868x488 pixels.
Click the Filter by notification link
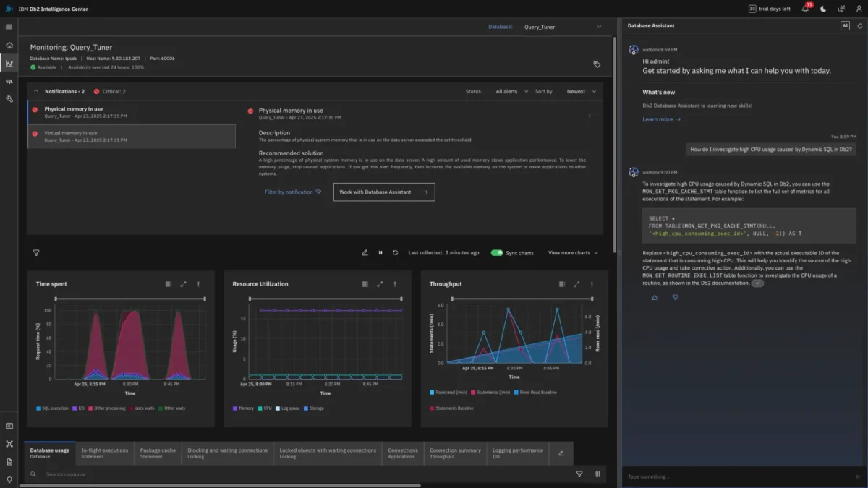click(293, 192)
